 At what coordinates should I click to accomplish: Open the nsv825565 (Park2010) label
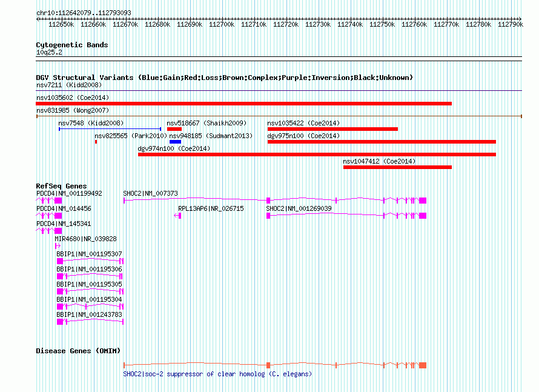coord(131,136)
